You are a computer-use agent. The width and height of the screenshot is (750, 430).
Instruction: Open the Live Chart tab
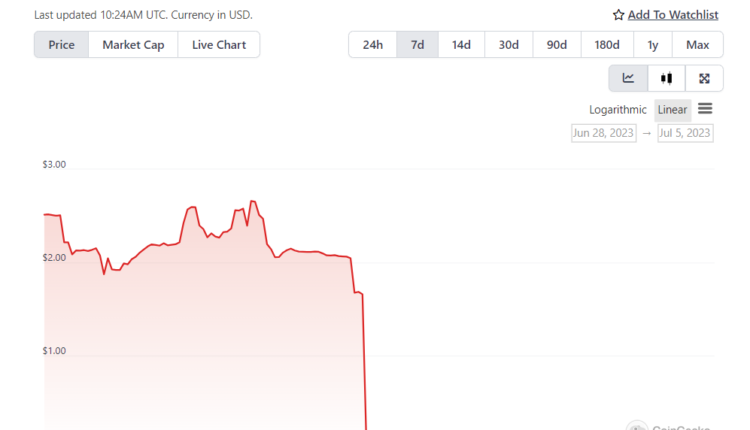[219, 45]
